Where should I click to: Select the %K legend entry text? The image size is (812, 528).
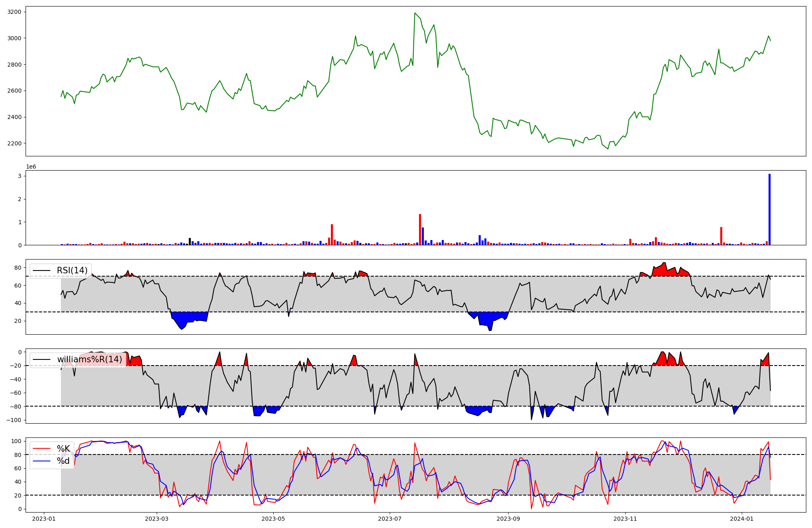coord(63,448)
